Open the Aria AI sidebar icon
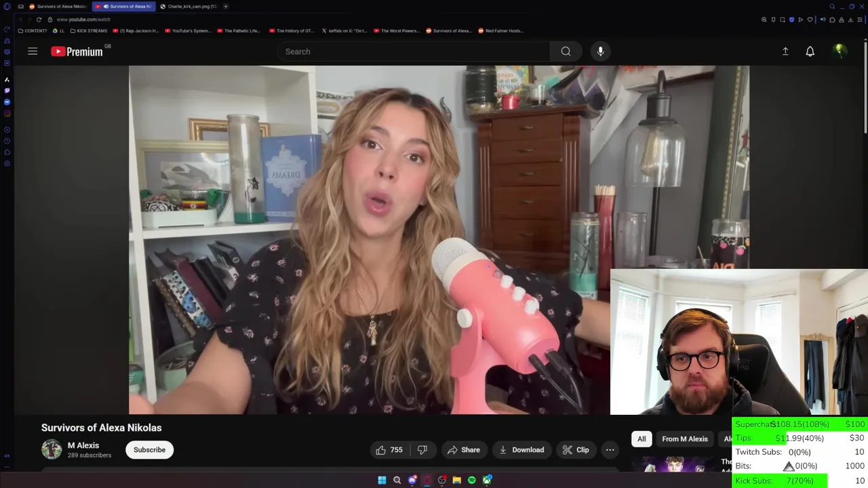The width and height of the screenshot is (868, 488). point(7,80)
